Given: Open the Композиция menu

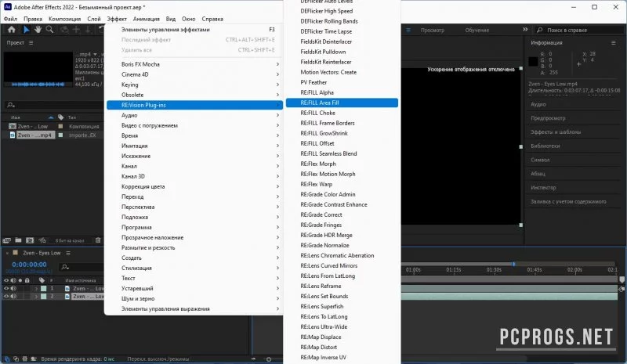Looking at the screenshot, I should [x=65, y=19].
